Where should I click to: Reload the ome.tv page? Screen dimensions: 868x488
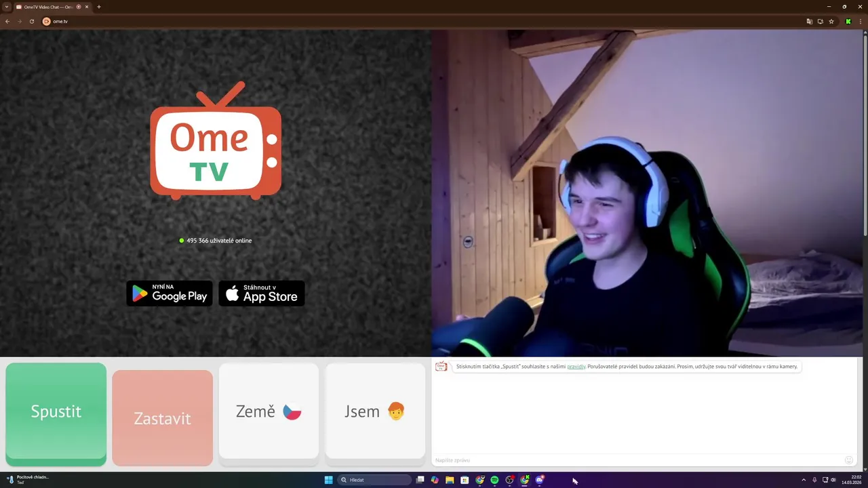pos(32,21)
